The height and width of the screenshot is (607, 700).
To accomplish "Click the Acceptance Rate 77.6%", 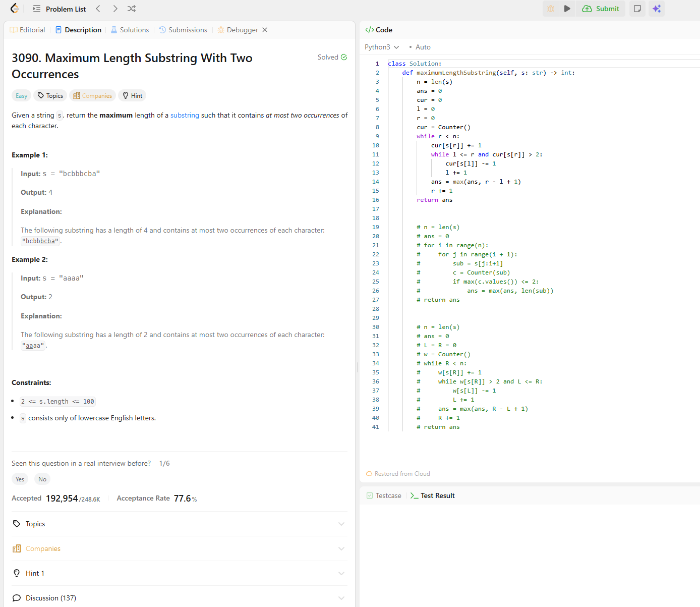I will [x=185, y=499].
